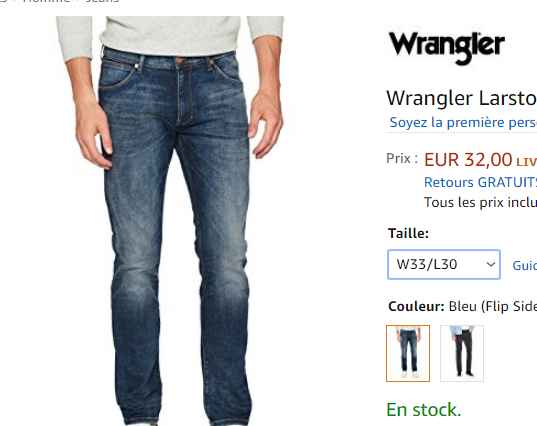This screenshot has width=537, height=426.
Task: Click the 'En stock.' availability text
Action: coord(424,410)
